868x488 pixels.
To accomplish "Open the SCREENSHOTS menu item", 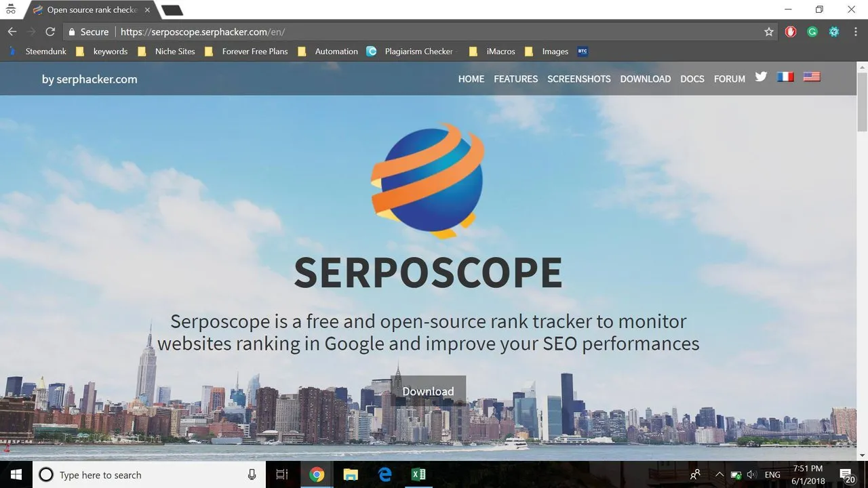I will pos(579,79).
